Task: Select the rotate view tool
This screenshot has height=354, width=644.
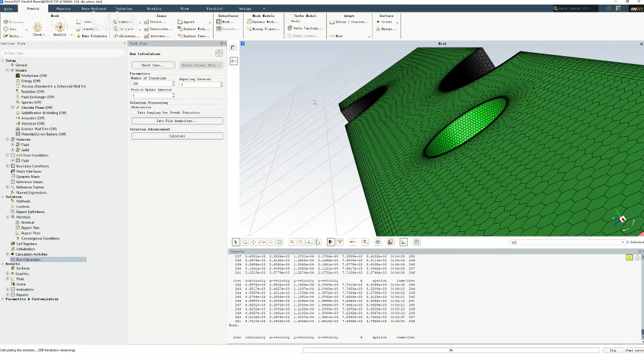Action: tap(245, 242)
